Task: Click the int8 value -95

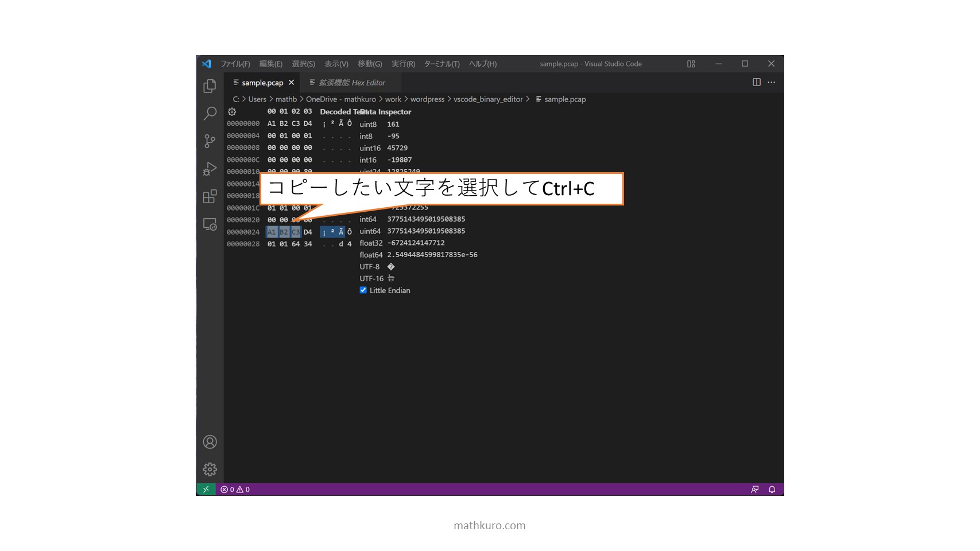Action: [x=393, y=137]
